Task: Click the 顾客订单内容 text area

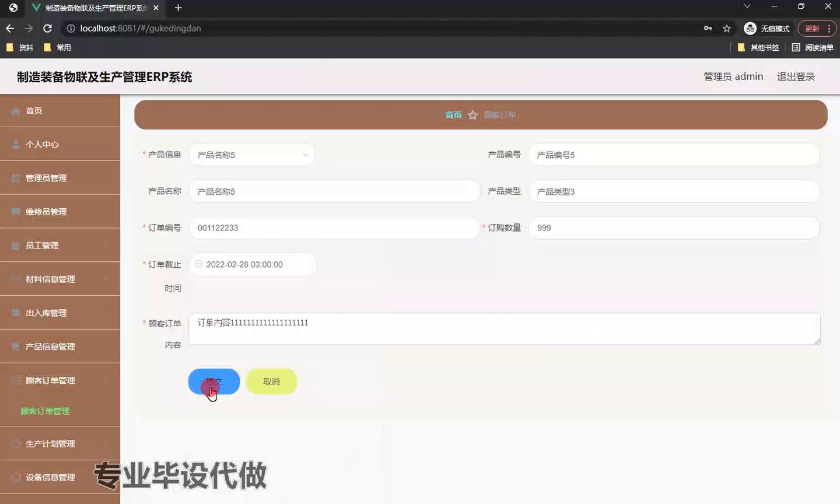Action: (504, 329)
